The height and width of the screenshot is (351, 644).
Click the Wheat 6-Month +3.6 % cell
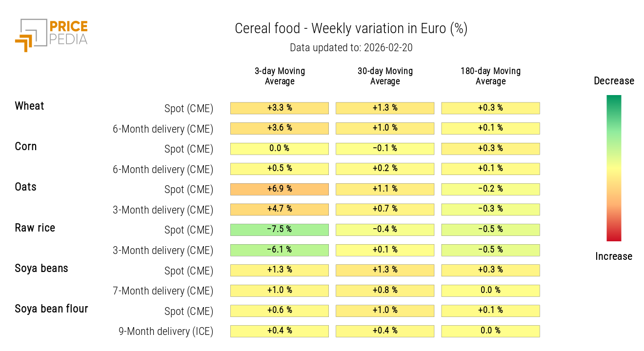pyautogui.click(x=280, y=128)
